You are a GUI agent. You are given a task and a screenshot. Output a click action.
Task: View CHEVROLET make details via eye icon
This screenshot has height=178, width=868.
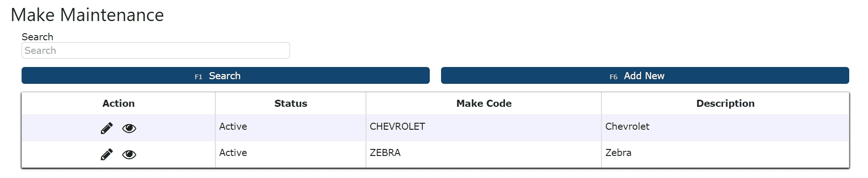129,128
